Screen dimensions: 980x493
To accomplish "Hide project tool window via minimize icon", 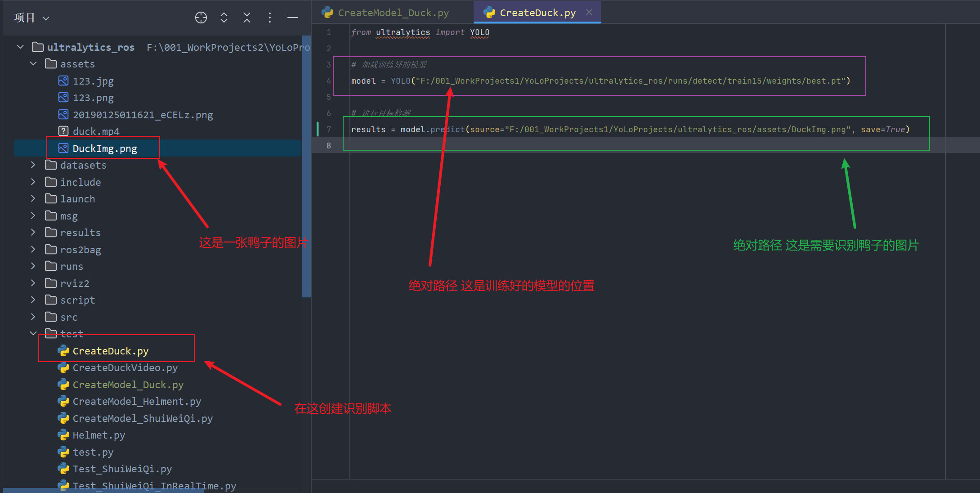I will coord(292,18).
